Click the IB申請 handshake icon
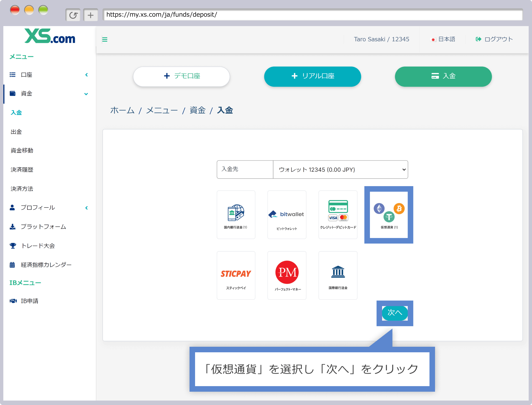 [13, 301]
